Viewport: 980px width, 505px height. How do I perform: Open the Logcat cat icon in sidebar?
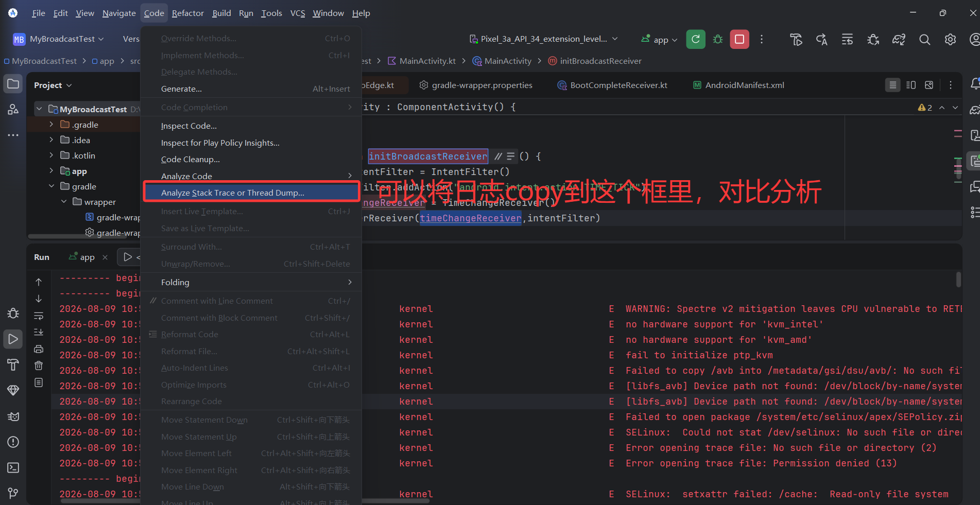[13, 416]
